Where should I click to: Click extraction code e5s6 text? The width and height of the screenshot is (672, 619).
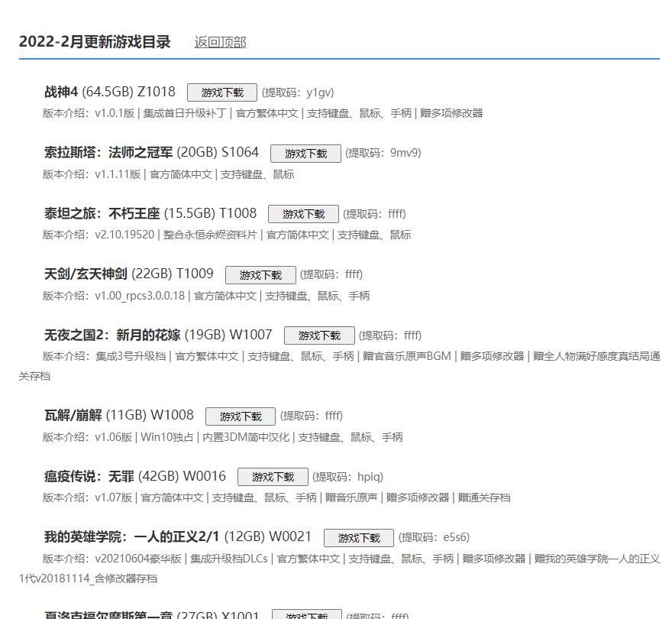coord(456,537)
